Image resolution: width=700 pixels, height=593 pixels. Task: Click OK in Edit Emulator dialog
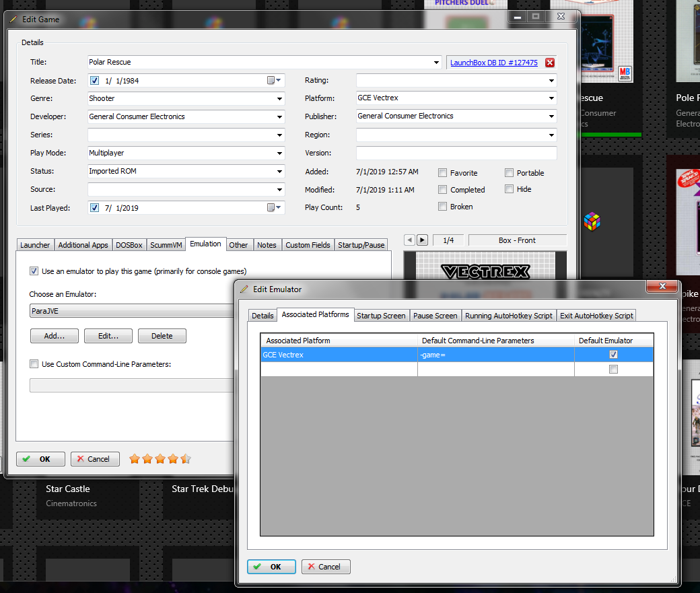[x=271, y=567]
